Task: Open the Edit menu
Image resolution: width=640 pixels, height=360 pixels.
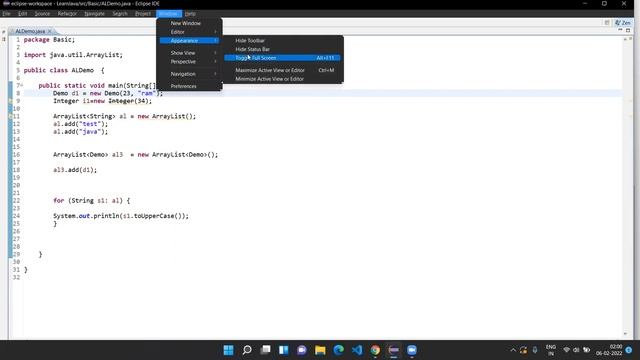Action: tap(22, 13)
